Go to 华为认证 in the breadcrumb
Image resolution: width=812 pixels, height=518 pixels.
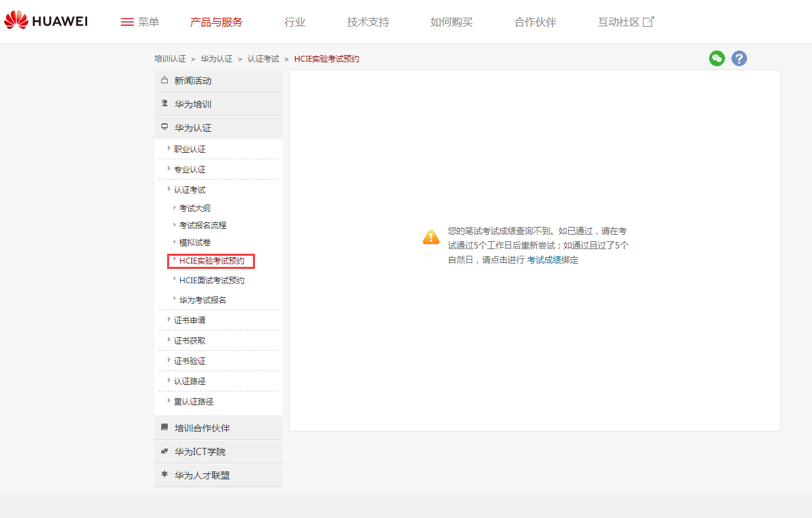(217, 59)
